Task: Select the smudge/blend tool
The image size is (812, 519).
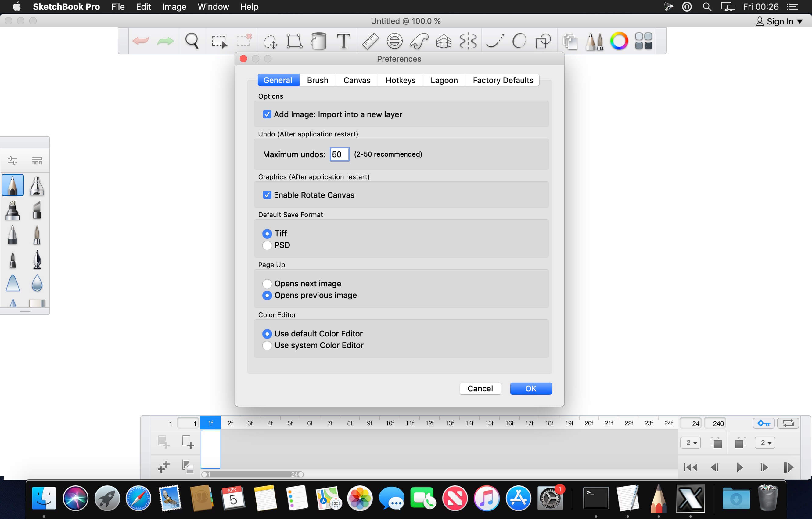Action: [36, 284]
